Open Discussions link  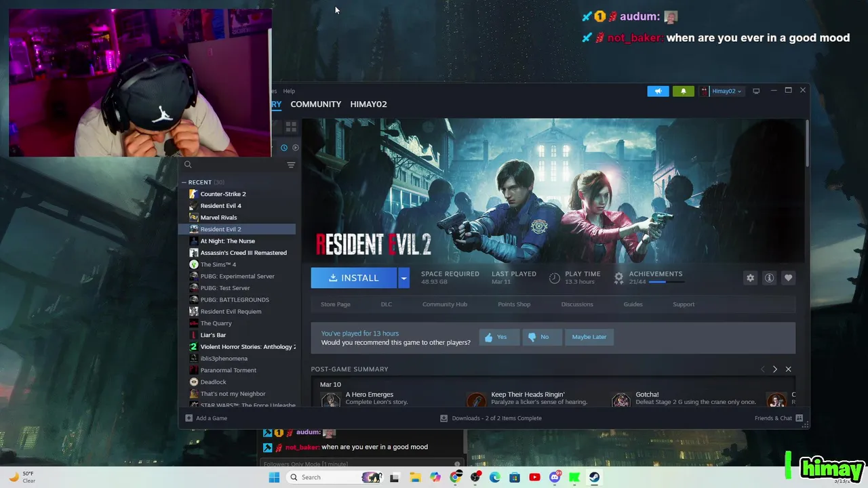577,304
